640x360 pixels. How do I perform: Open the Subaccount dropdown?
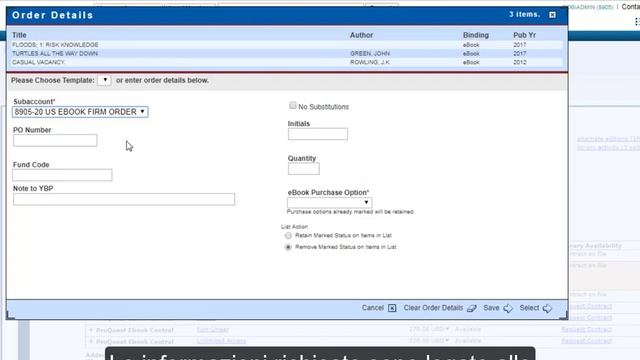80,112
